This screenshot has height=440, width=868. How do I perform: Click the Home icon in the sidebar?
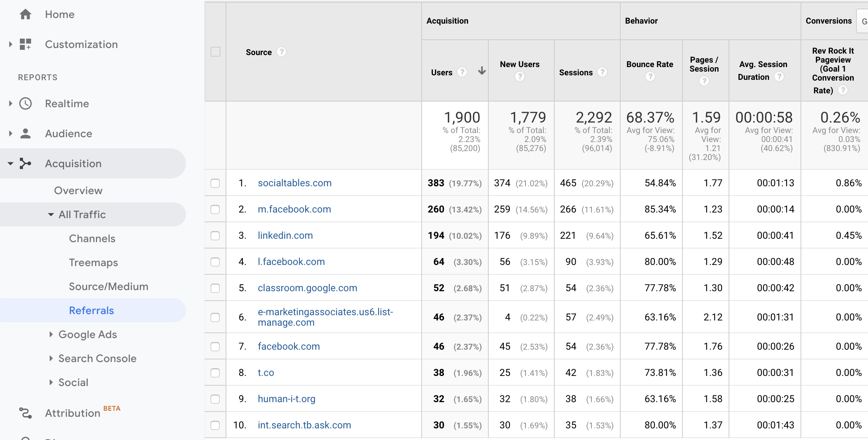(x=25, y=14)
